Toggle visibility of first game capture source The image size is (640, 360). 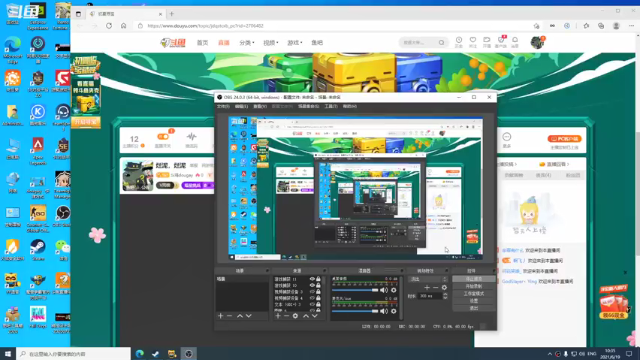312,279
